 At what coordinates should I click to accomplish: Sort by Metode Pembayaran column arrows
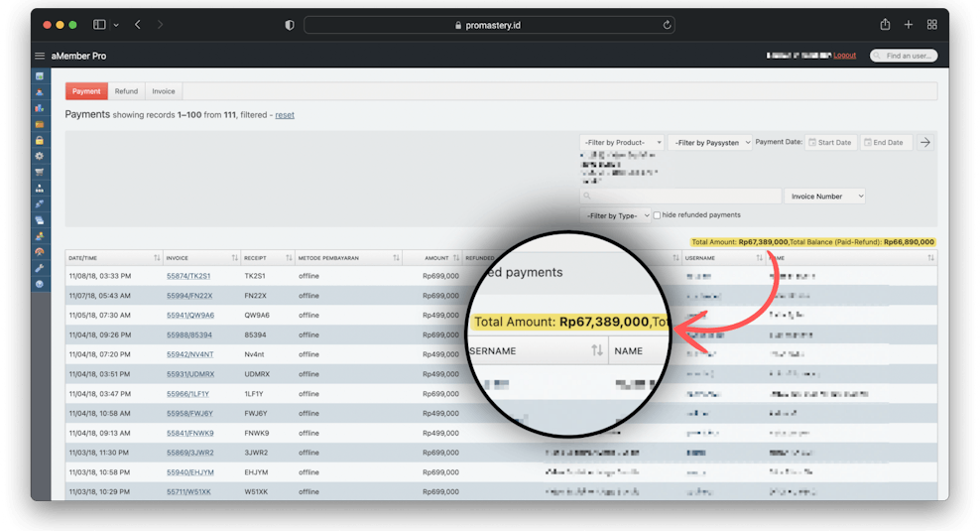pos(396,258)
